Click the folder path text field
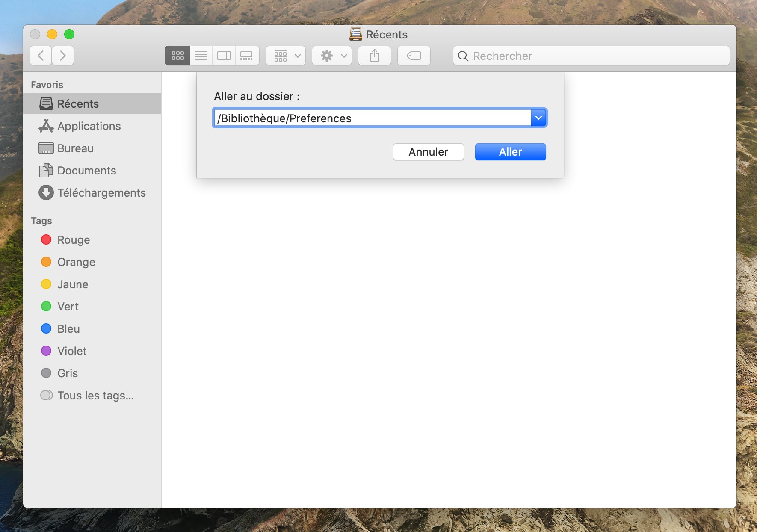The image size is (757, 532). pyautogui.click(x=372, y=118)
